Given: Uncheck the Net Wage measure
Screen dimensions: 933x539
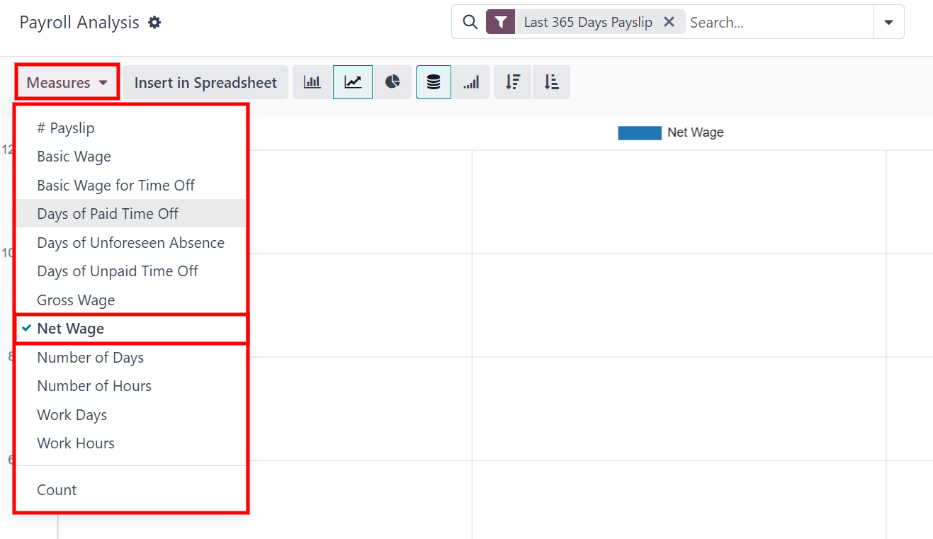Looking at the screenshot, I should pos(70,328).
